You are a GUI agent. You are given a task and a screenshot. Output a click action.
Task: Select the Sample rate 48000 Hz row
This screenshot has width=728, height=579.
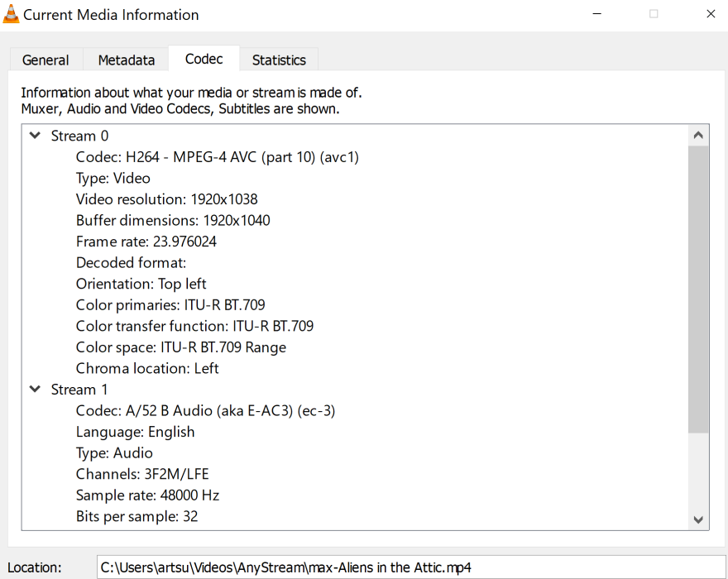point(147,495)
